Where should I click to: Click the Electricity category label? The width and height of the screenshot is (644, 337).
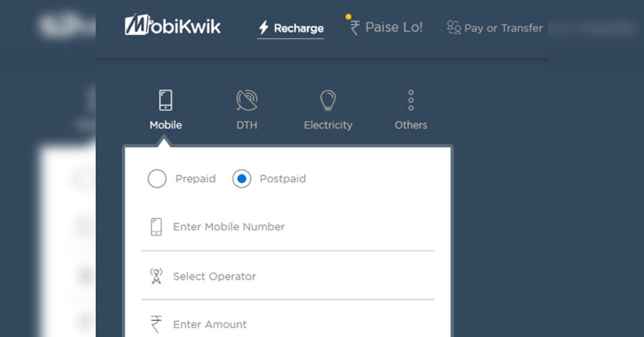[x=328, y=125]
